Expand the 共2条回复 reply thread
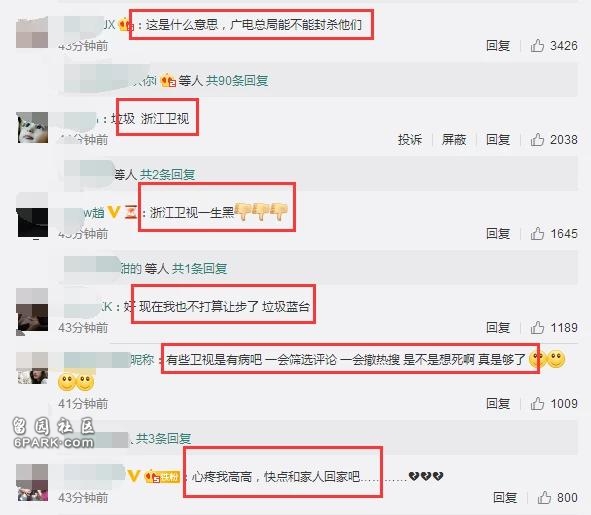 point(168,174)
